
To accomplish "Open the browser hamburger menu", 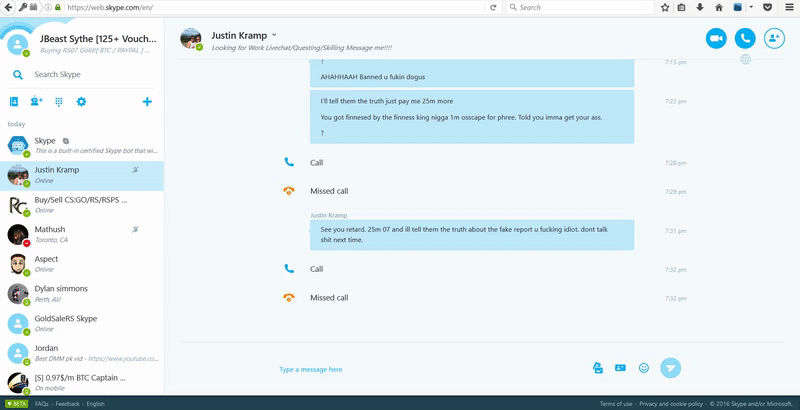I will click(789, 7).
